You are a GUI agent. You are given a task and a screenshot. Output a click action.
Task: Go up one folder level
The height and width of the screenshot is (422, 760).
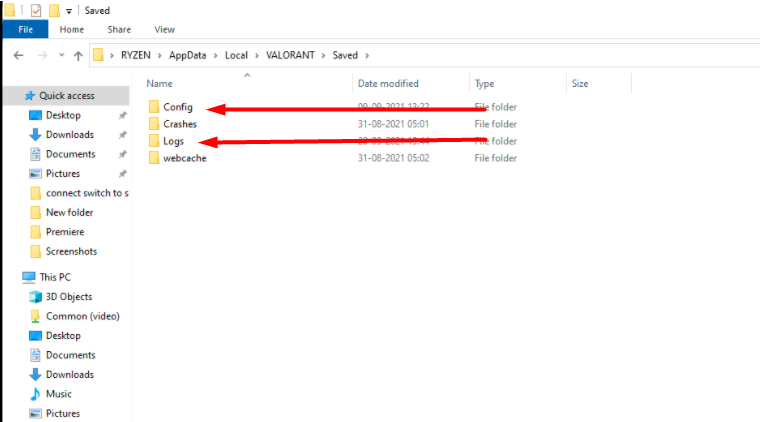78,55
